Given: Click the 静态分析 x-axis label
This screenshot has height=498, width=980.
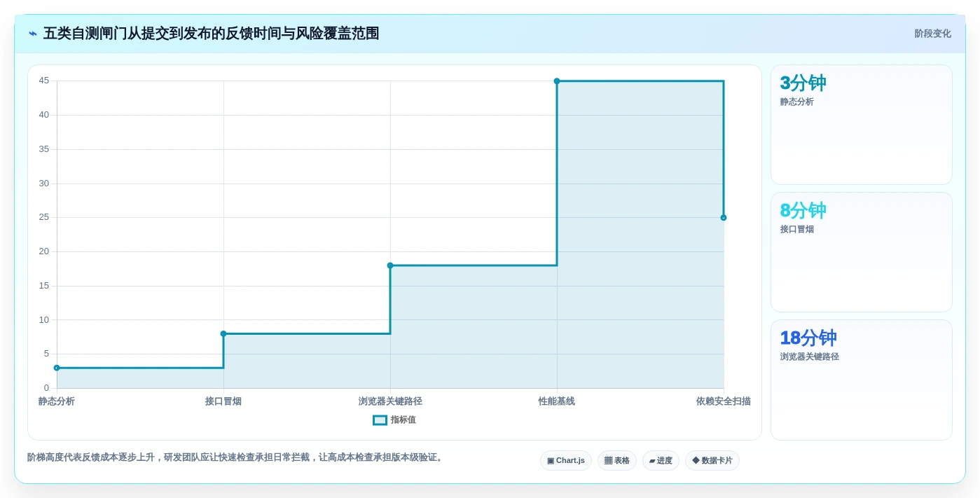Looking at the screenshot, I should pos(57,401).
